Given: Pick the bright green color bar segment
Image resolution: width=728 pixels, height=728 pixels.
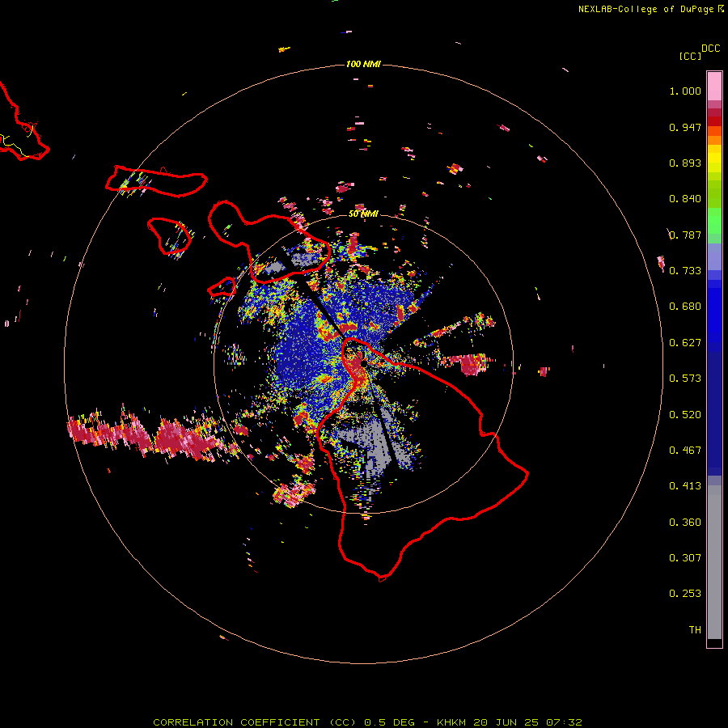Looking at the screenshot, I should tap(714, 221).
